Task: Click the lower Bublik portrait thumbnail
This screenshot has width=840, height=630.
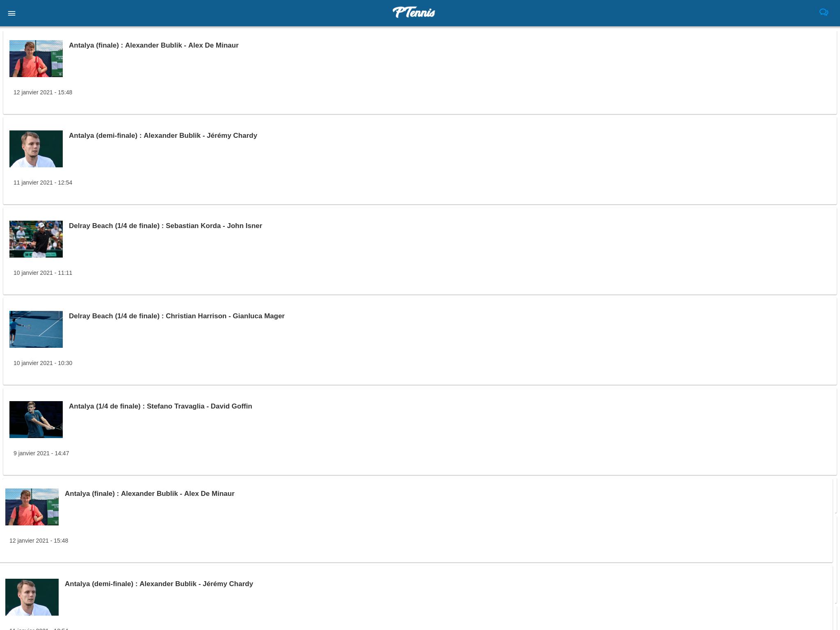Action: 32,597
